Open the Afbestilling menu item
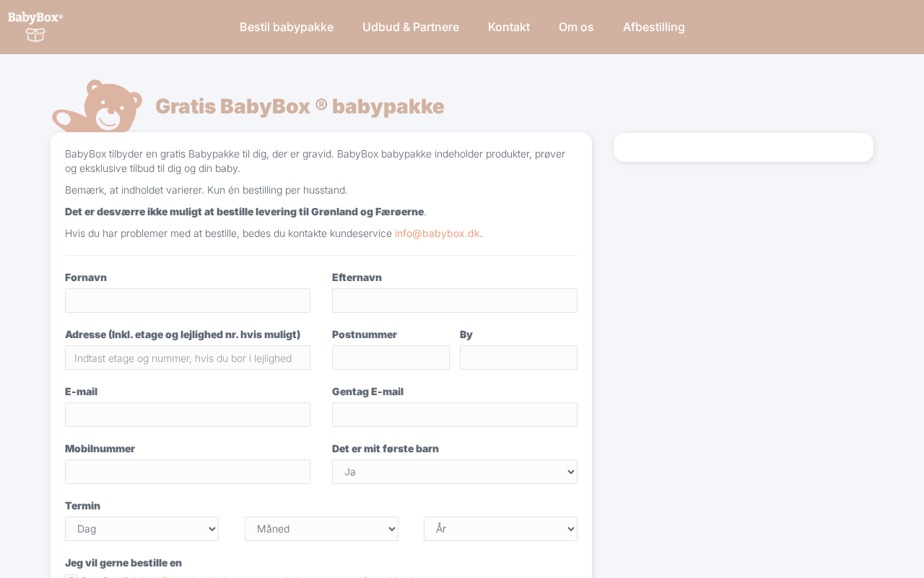Screen dimensions: 924x578 (654, 27)
